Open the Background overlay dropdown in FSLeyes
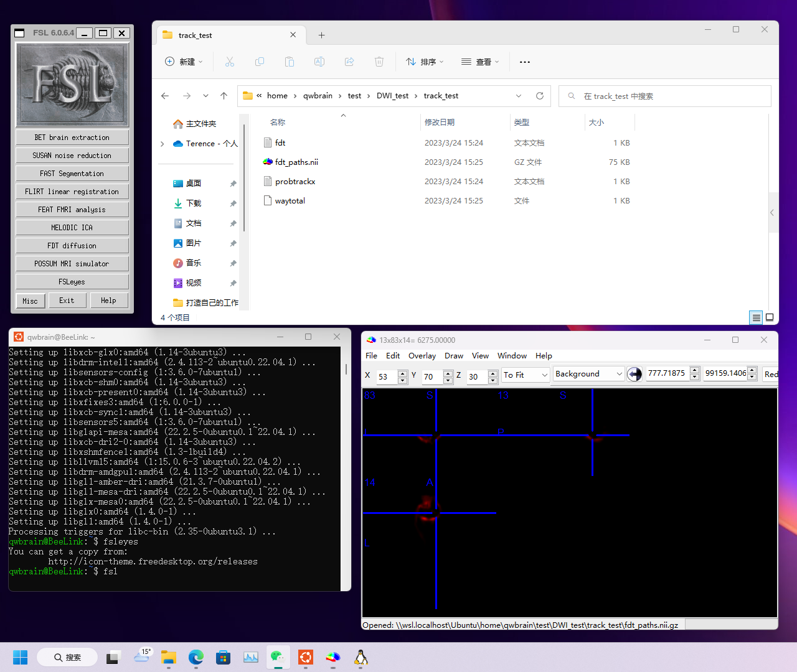The width and height of the screenshot is (797, 672). pyautogui.click(x=588, y=373)
